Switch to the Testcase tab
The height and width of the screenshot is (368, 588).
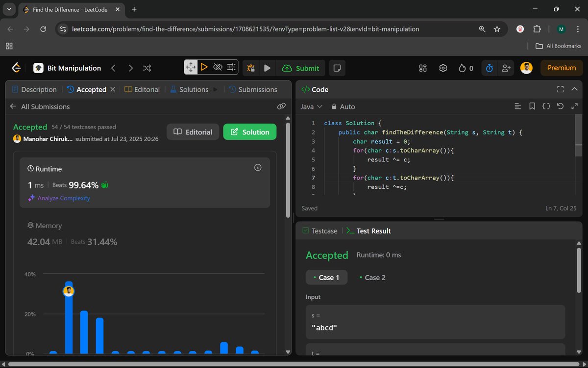(x=320, y=231)
